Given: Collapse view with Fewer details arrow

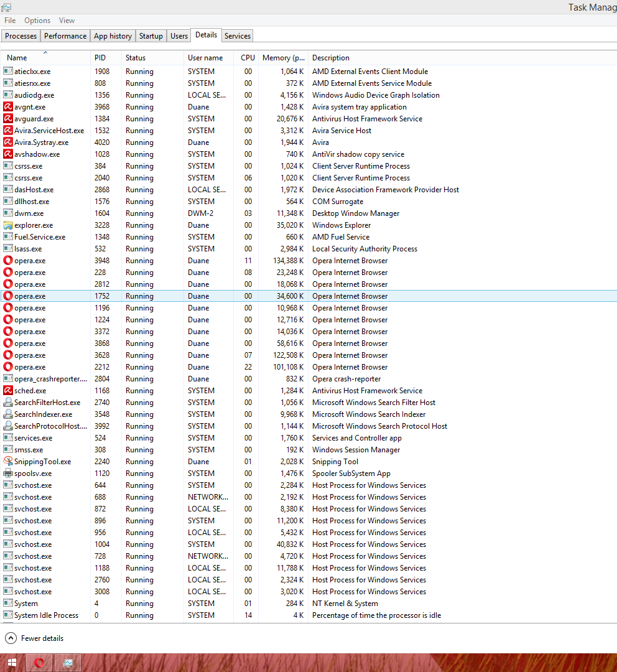Looking at the screenshot, I should pyautogui.click(x=11, y=638).
